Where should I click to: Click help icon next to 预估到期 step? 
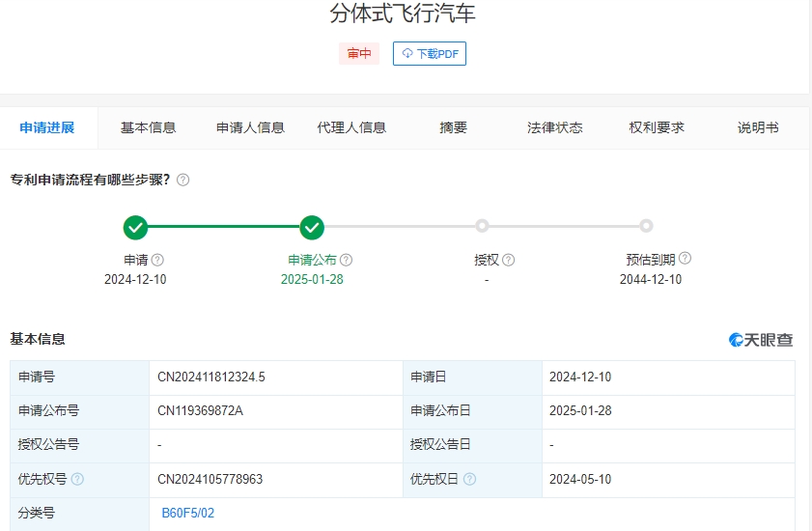tap(685, 259)
